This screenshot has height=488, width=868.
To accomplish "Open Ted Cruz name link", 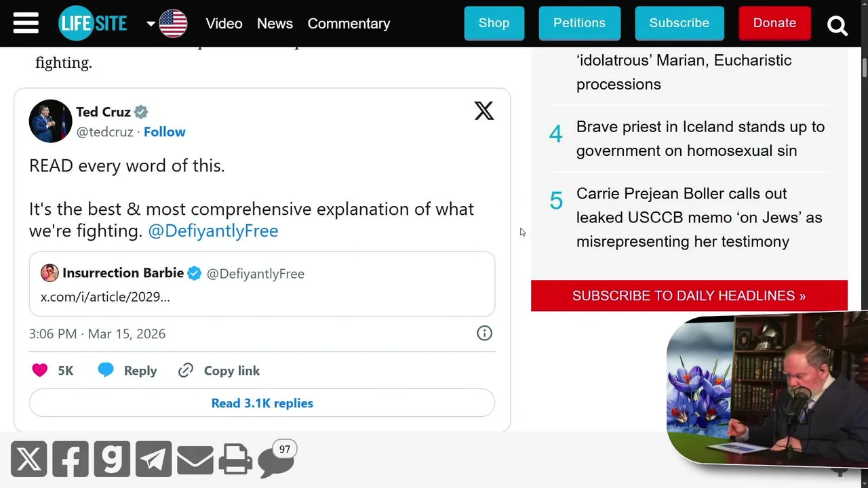I will pos(103,112).
